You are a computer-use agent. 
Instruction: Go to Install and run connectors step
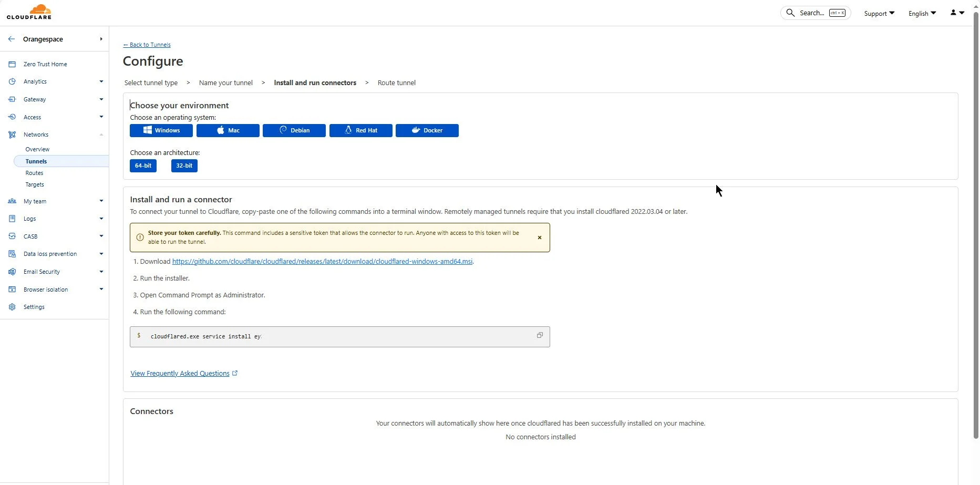pyautogui.click(x=315, y=82)
